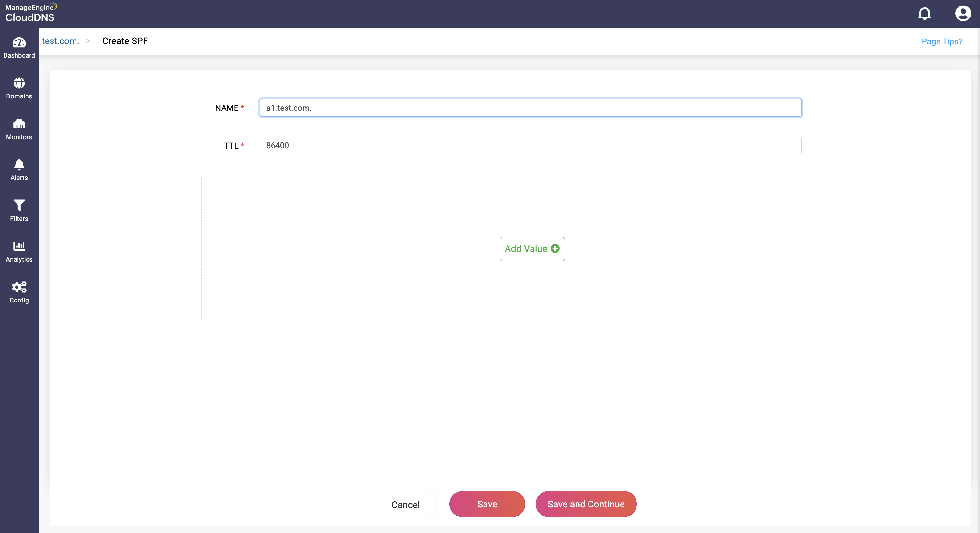
Task: Open Alerts bell in sidebar
Action: tap(19, 164)
